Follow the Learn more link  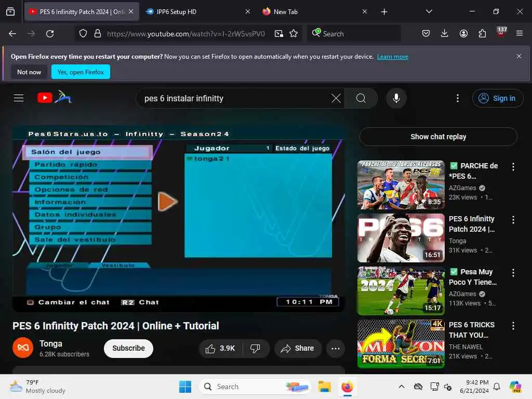pyautogui.click(x=393, y=57)
